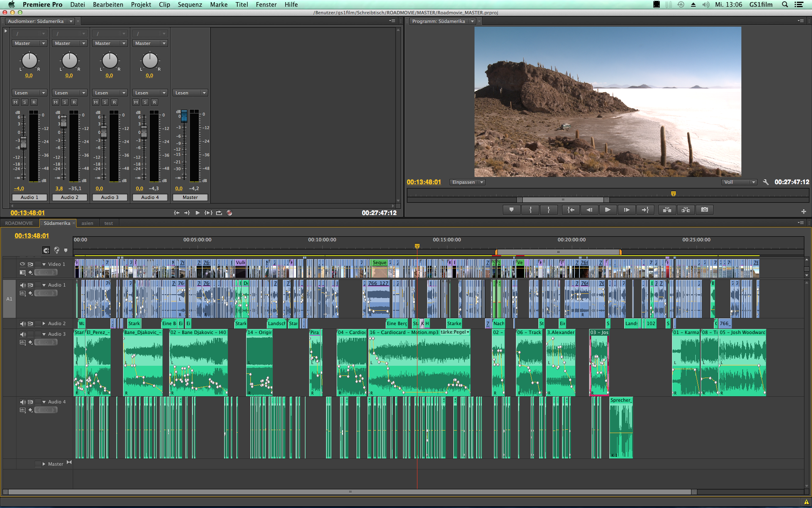The width and height of the screenshot is (812, 508).
Task: Click the Export Frame camera icon
Action: pyautogui.click(x=704, y=210)
